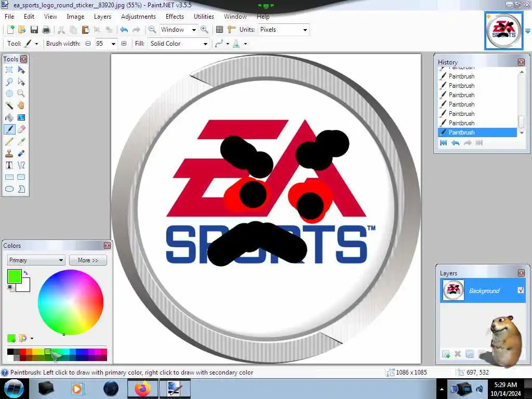The image size is (532, 399).
Task: Open the palette management dropdown arrow
Action: click(32, 338)
